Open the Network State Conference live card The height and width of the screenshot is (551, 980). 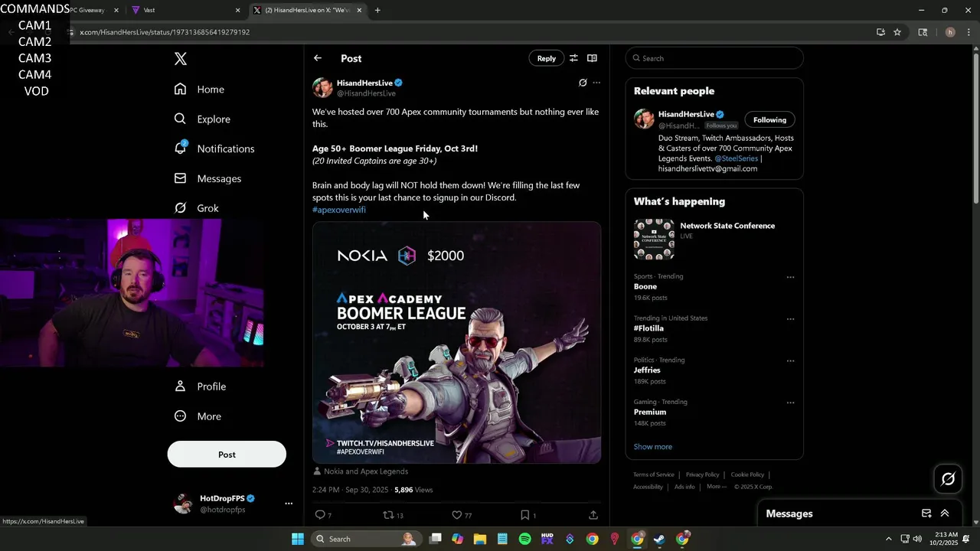pos(714,240)
